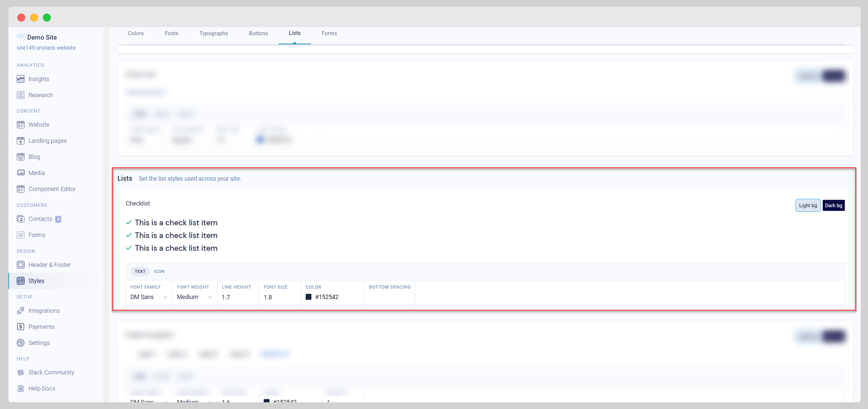Click the #152542 color swatch
This screenshot has height=409, width=868.
pyautogui.click(x=308, y=297)
